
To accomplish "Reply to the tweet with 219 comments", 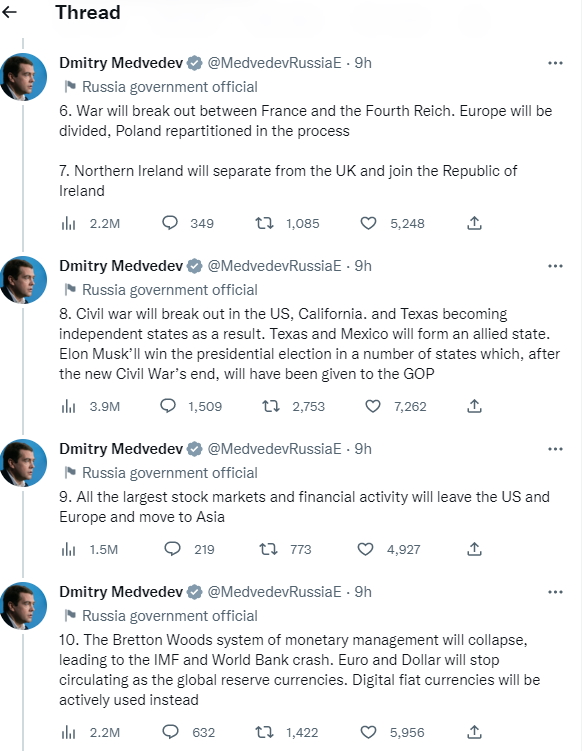I will pyautogui.click(x=172, y=548).
